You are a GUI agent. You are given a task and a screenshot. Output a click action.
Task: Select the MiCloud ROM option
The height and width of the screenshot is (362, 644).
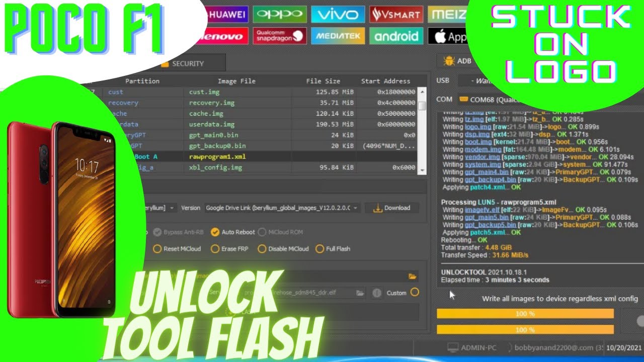tap(262, 232)
